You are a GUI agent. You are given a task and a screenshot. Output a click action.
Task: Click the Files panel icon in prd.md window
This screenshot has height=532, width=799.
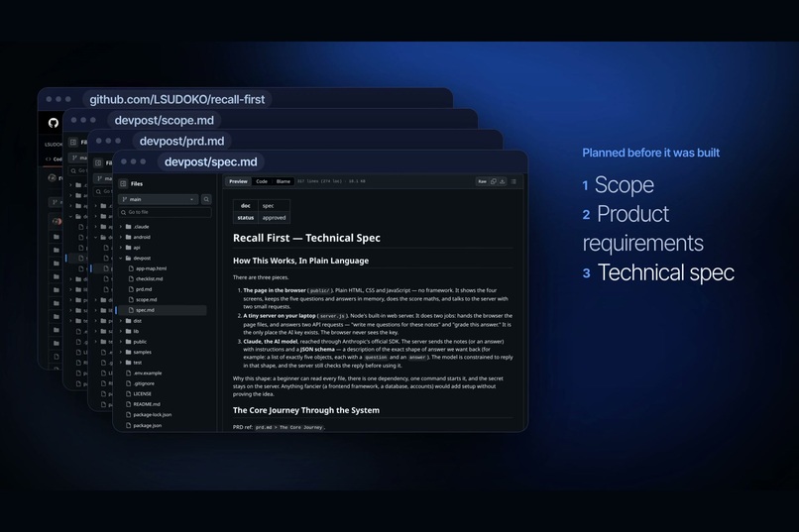tap(98, 162)
